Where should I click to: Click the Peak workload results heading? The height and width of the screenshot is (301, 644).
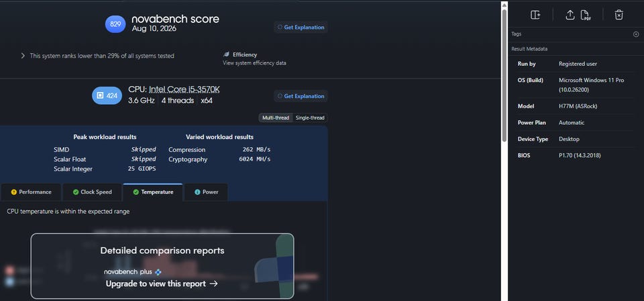[x=105, y=137]
